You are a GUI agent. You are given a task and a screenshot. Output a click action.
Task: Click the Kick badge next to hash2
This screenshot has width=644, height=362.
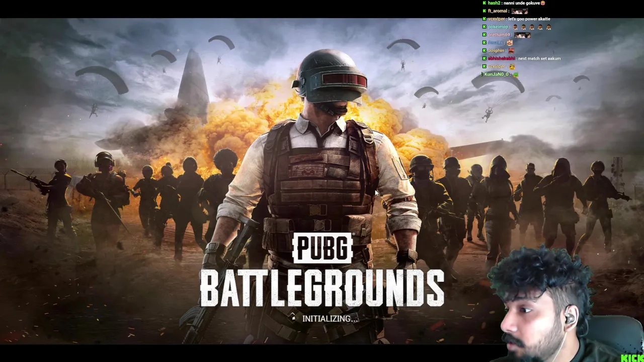485,3
